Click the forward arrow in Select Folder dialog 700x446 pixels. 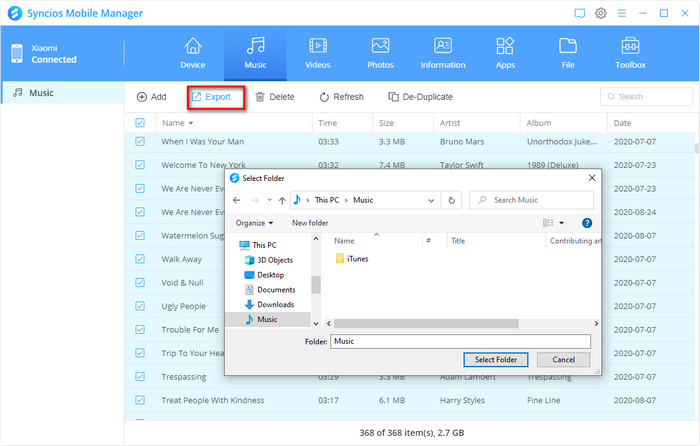point(255,200)
